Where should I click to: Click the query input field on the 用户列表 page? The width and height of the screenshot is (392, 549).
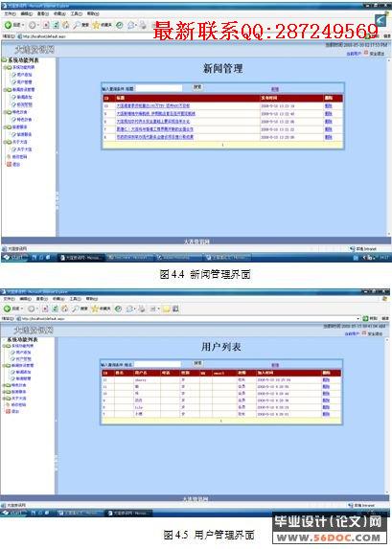[x=157, y=364]
